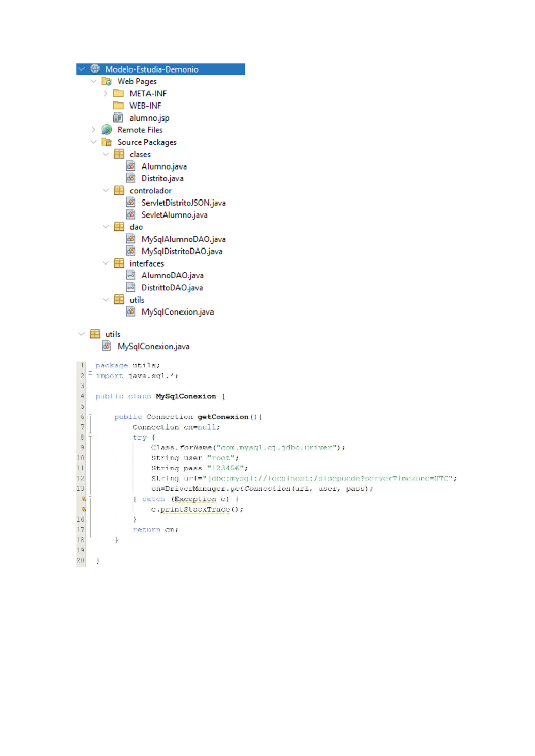Click the Web Pages folder icon
This screenshot has height=756, width=535.
(107, 81)
